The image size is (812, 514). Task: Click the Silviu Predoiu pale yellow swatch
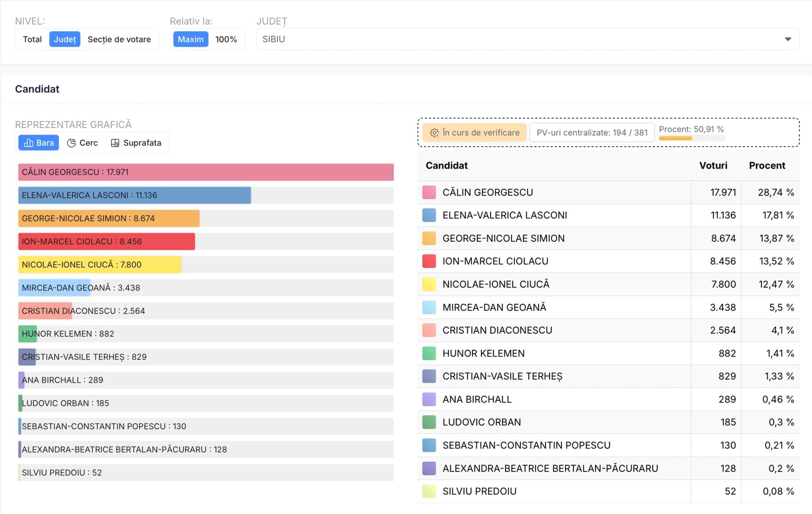pyautogui.click(x=429, y=491)
